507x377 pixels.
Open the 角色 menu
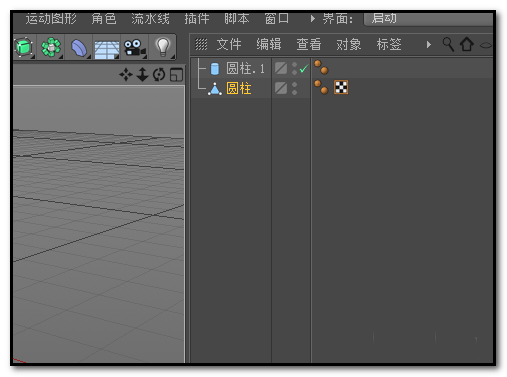tap(104, 18)
